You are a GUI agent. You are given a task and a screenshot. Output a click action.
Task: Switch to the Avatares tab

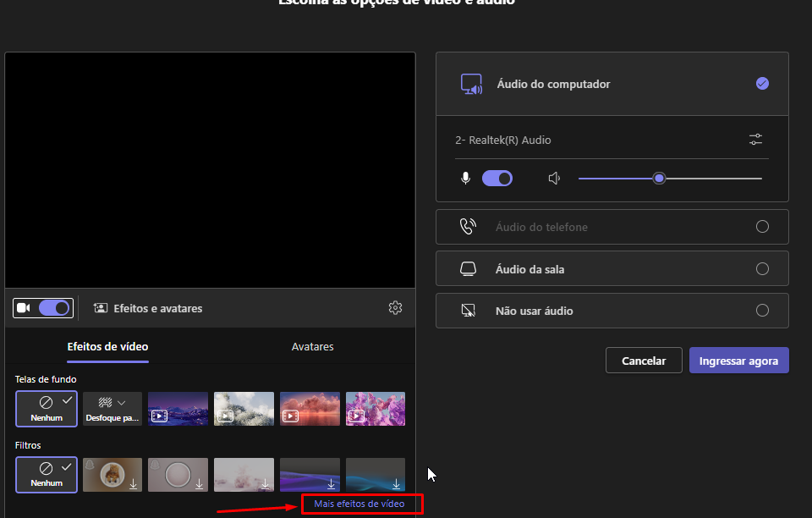coord(312,347)
